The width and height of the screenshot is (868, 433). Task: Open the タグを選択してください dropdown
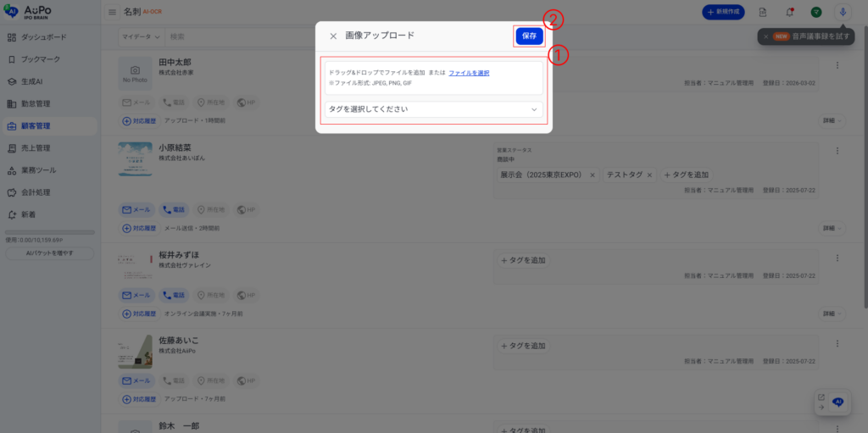433,109
